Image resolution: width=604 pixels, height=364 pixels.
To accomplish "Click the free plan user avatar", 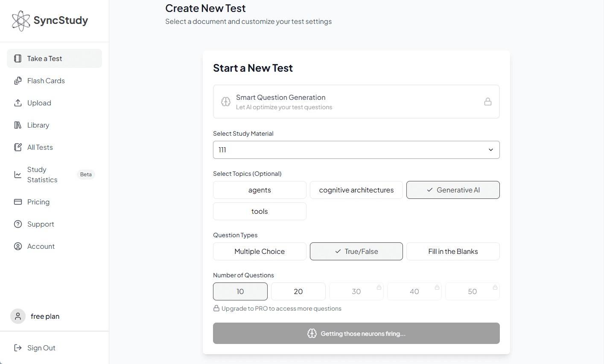I will tap(18, 316).
